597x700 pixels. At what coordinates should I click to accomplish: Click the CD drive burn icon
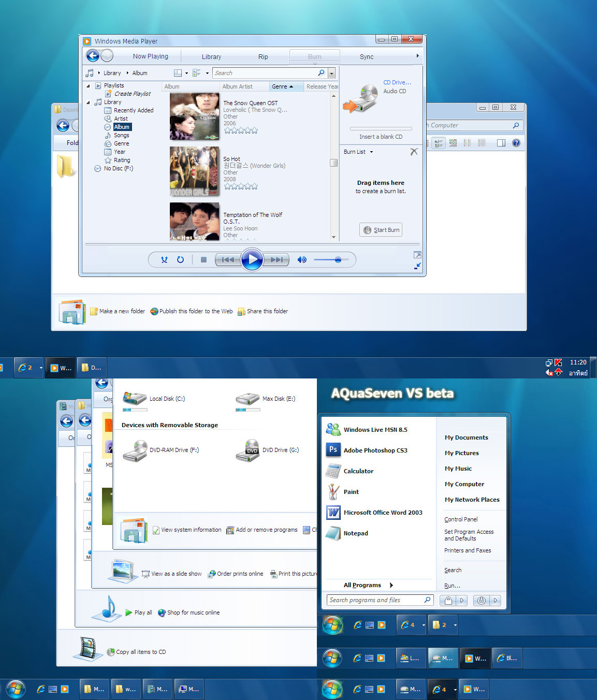pos(360,99)
